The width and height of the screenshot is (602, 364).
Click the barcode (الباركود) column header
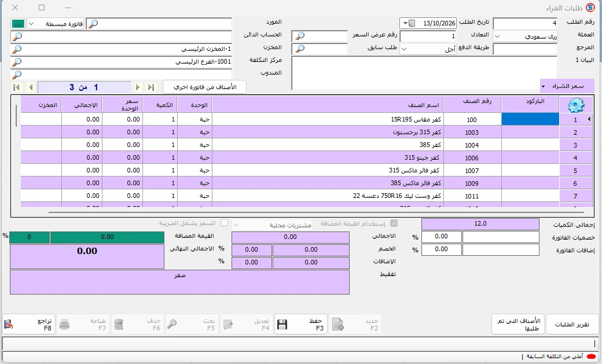(x=530, y=104)
